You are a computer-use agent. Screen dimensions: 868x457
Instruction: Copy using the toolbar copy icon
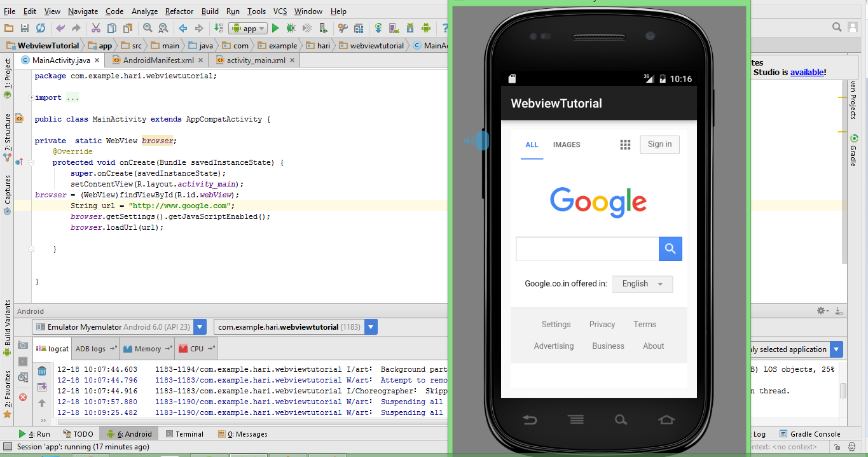[x=112, y=28]
